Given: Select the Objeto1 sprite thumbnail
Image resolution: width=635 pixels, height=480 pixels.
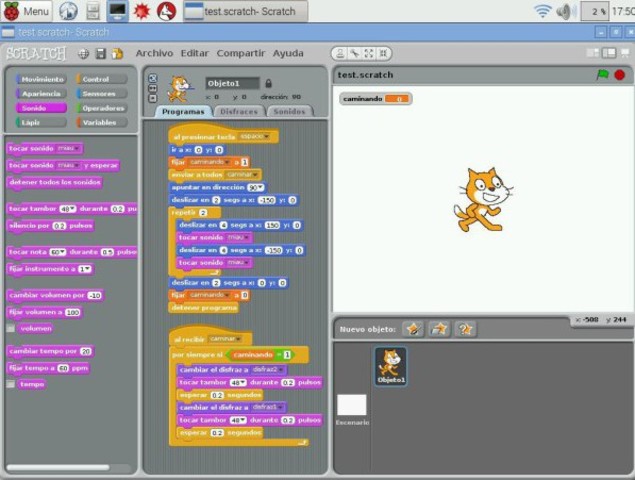Looking at the screenshot, I should click(x=390, y=366).
